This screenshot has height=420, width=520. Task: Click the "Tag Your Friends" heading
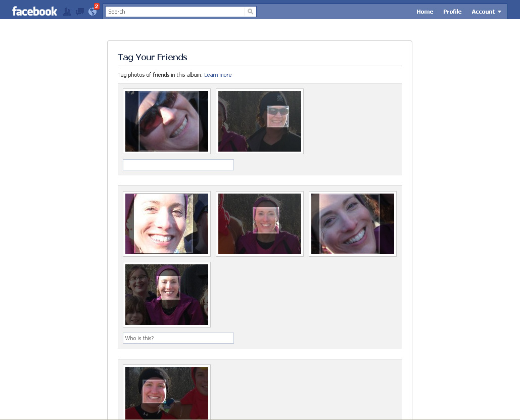[x=153, y=58]
